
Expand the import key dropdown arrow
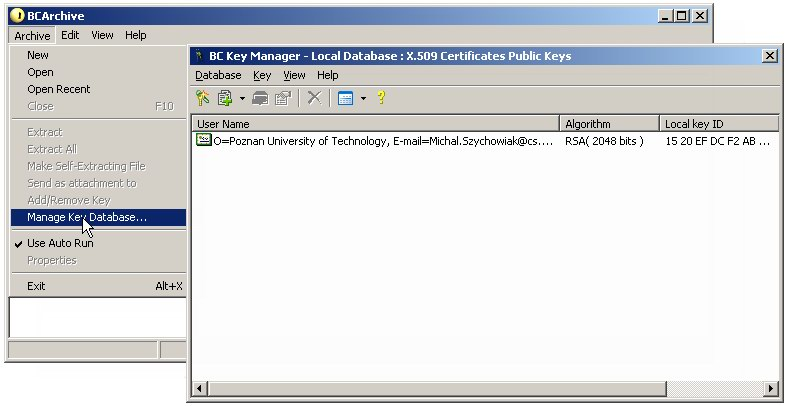(242, 98)
